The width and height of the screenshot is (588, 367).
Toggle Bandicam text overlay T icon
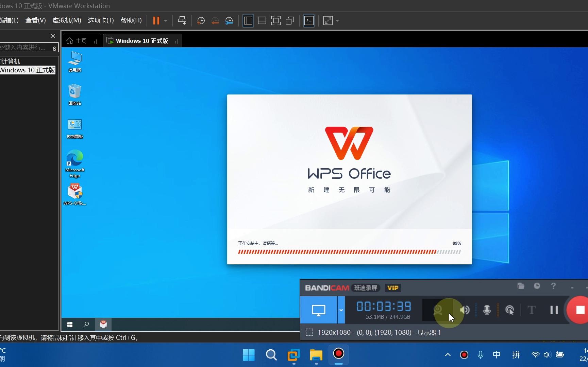tap(532, 310)
